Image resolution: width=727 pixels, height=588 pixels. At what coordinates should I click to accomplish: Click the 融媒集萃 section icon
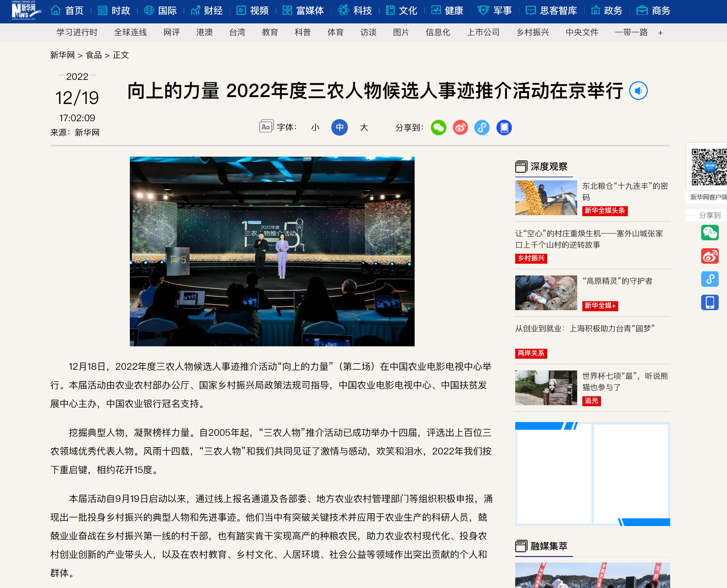(x=521, y=546)
